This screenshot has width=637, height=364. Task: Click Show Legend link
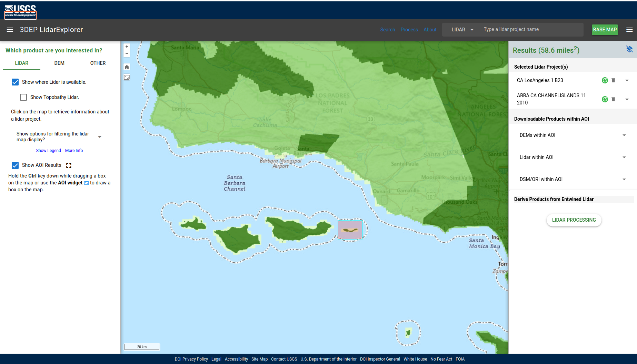coord(48,151)
